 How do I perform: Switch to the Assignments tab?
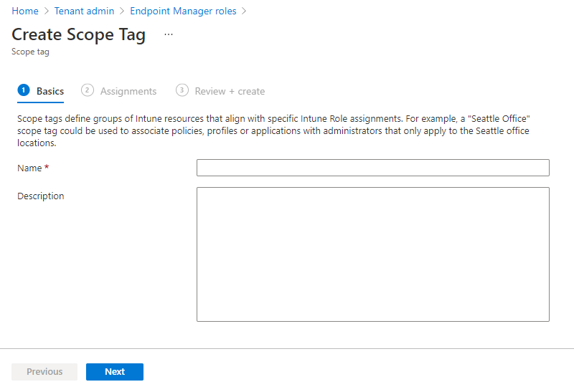coord(119,91)
